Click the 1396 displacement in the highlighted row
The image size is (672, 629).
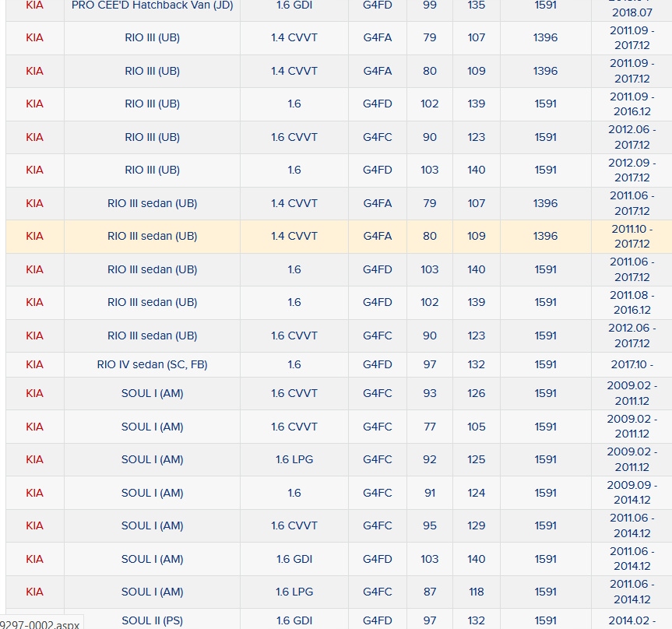545,236
